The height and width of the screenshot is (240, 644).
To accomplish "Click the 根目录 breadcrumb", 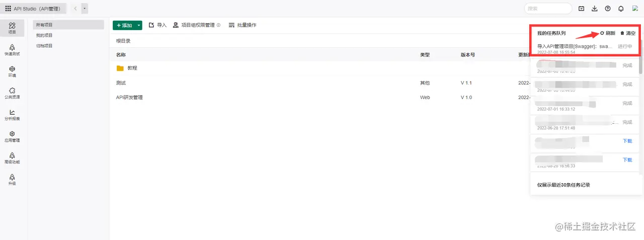I will pyautogui.click(x=123, y=41).
